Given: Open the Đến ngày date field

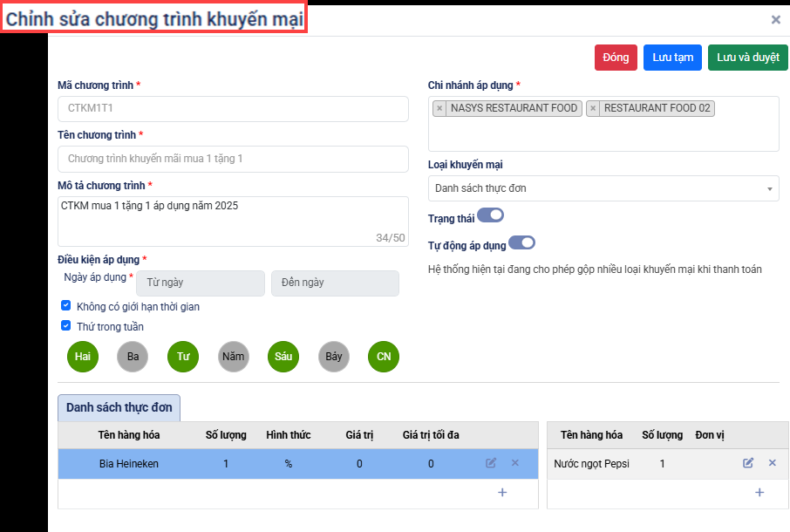Looking at the screenshot, I should (335, 283).
